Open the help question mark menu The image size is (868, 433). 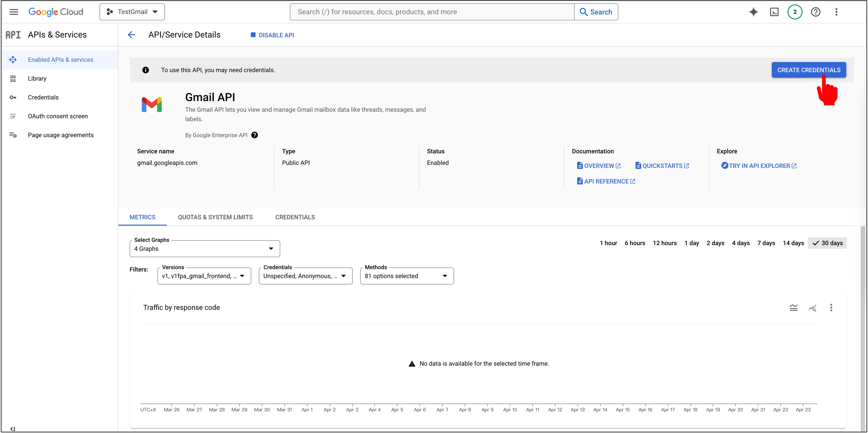click(816, 12)
